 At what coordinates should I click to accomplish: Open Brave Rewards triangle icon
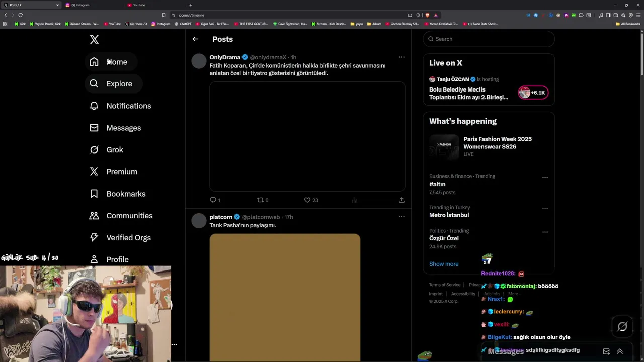[x=436, y=15]
